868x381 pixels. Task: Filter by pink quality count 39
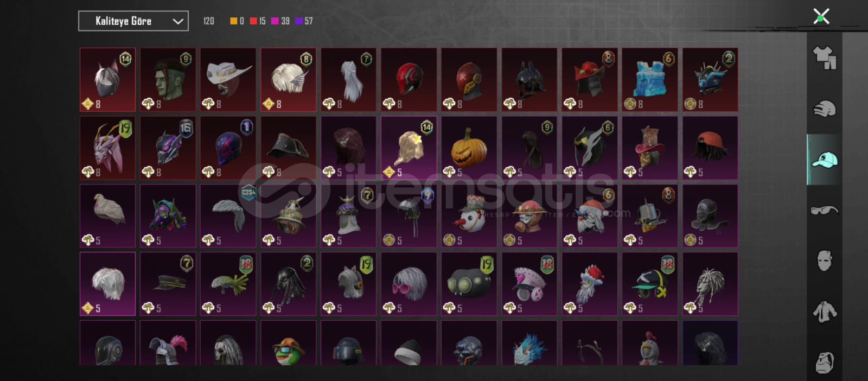pos(280,21)
